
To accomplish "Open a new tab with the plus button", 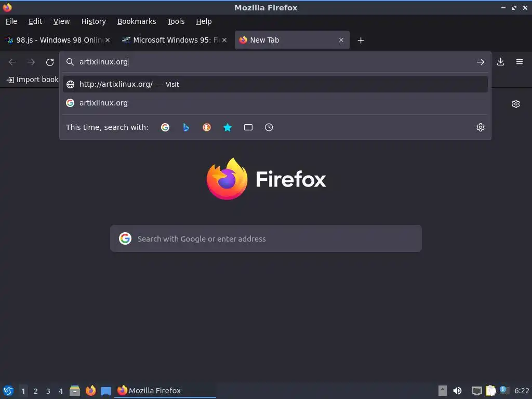I will click(361, 41).
